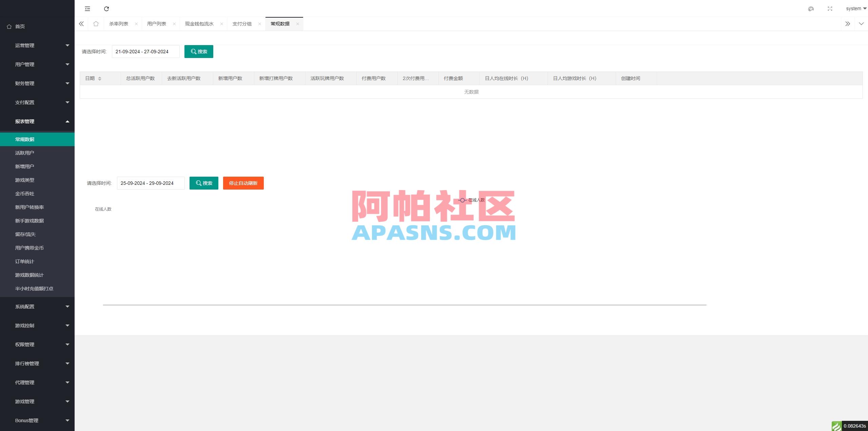Select 新增用户 in the sidebar menu

pyautogui.click(x=24, y=166)
